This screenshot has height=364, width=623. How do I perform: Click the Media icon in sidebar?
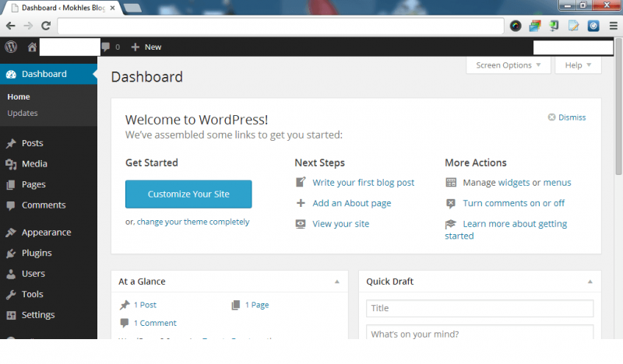point(11,164)
